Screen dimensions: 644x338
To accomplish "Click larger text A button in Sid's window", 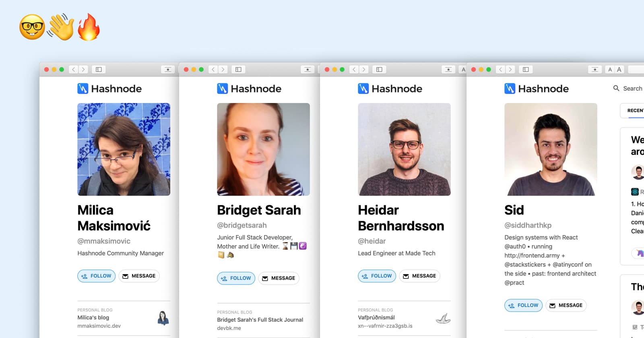I will pyautogui.click(x=619, y=70).
